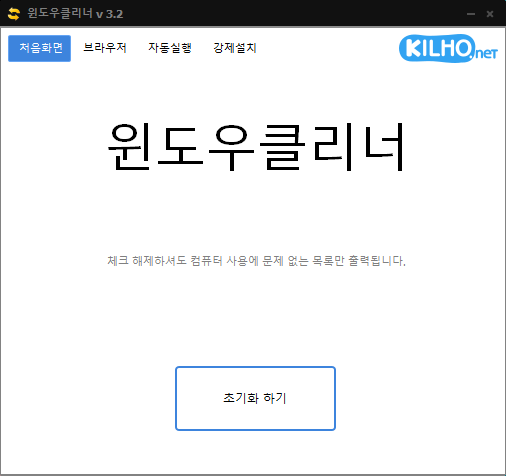
Task: Open the KILHO.net logo link
Action: 448,49
